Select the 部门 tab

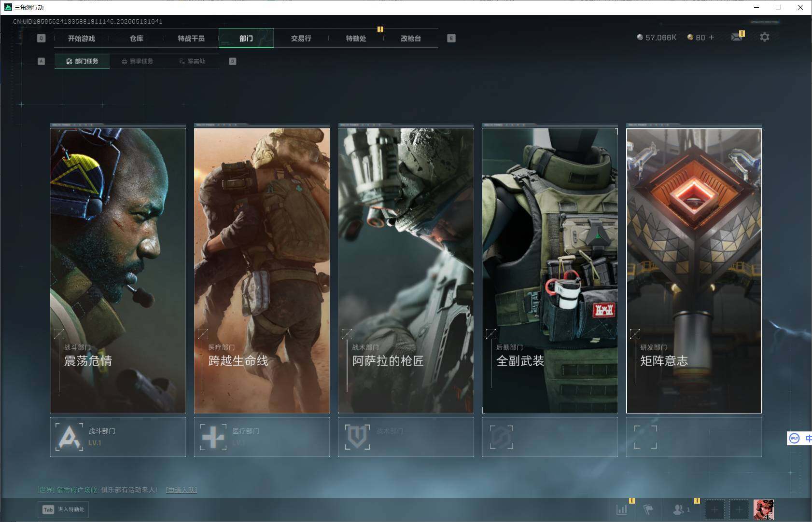[x=246, y=38]
